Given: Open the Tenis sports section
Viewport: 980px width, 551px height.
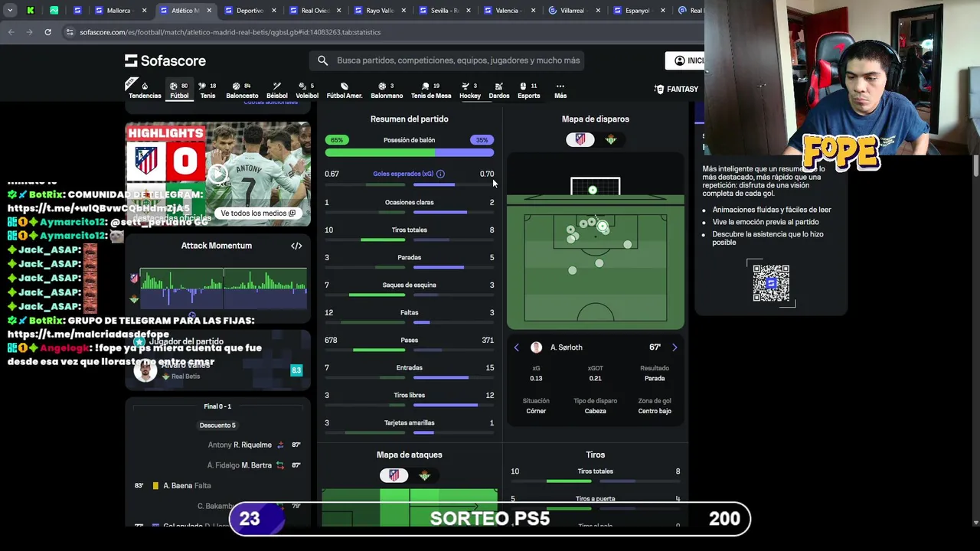Looking at the screenshot, I should tap(207, 90).
